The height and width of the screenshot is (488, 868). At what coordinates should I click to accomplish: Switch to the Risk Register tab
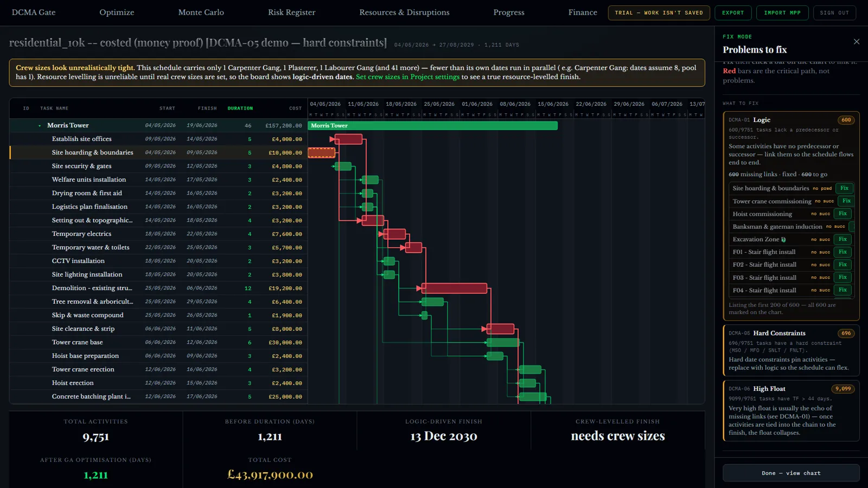coord(291,12)
